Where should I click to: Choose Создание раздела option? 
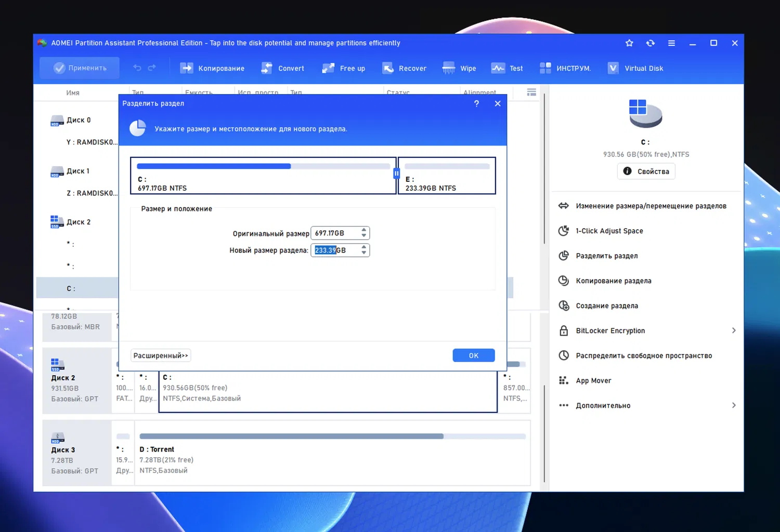point(607,305)
